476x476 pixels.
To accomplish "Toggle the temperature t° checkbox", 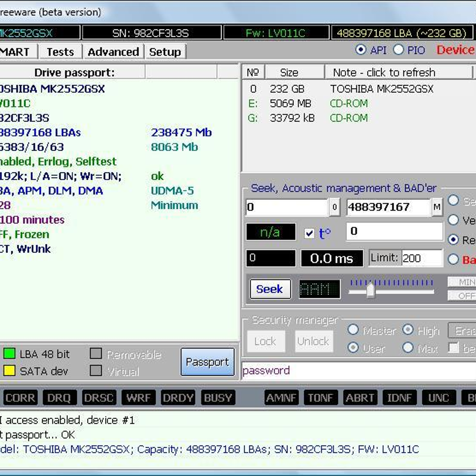I will (x=309, y=233).
